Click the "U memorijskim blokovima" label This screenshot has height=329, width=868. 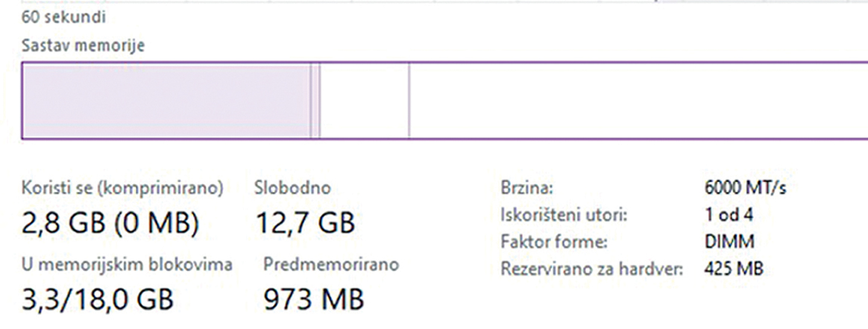pyautogui.click(x=127, y=264)
